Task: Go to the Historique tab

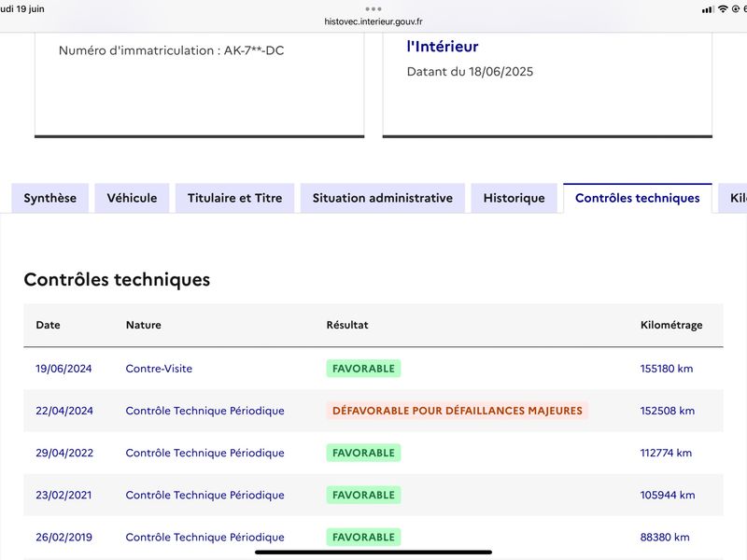Action: click(x=514, y=198)
